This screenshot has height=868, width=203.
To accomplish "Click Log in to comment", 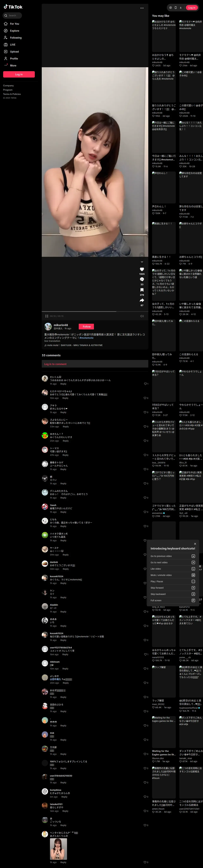I will tap(55, 364).
